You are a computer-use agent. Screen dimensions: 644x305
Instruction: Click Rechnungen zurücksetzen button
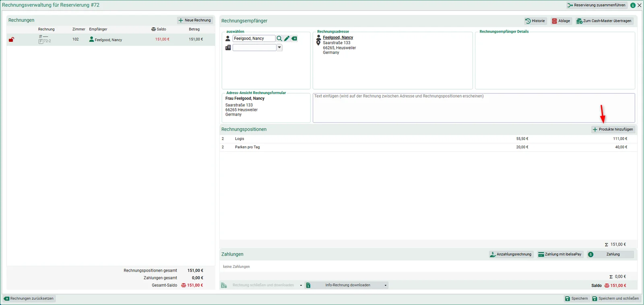point(29,299)
